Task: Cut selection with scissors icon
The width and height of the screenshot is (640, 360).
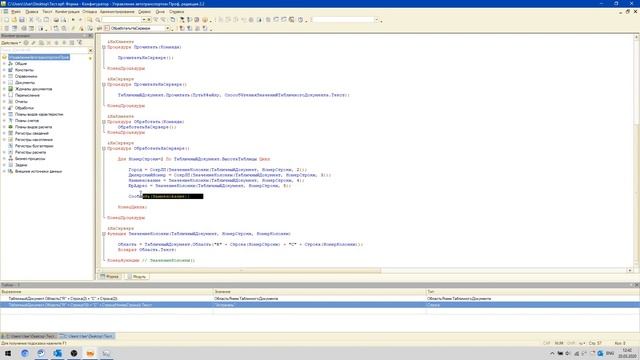Action: pos(31,20)
